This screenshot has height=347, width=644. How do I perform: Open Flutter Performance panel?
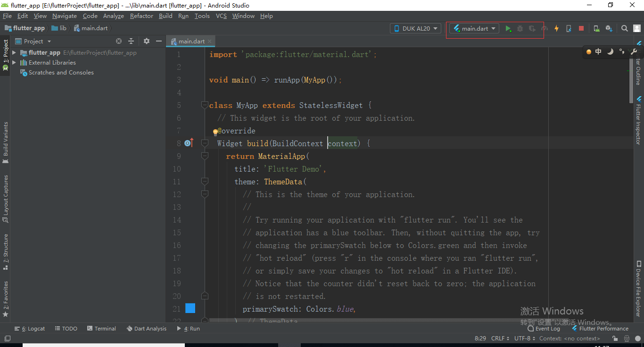coord(600,329)
